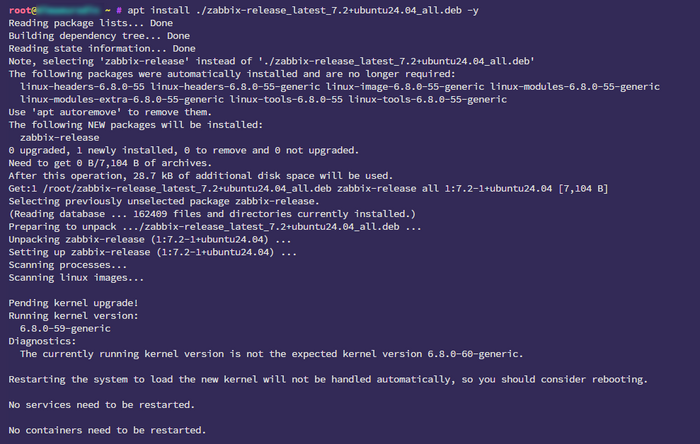Click 'No containers need to be restarted' line

pyautogui.click(x=108, y=430)
